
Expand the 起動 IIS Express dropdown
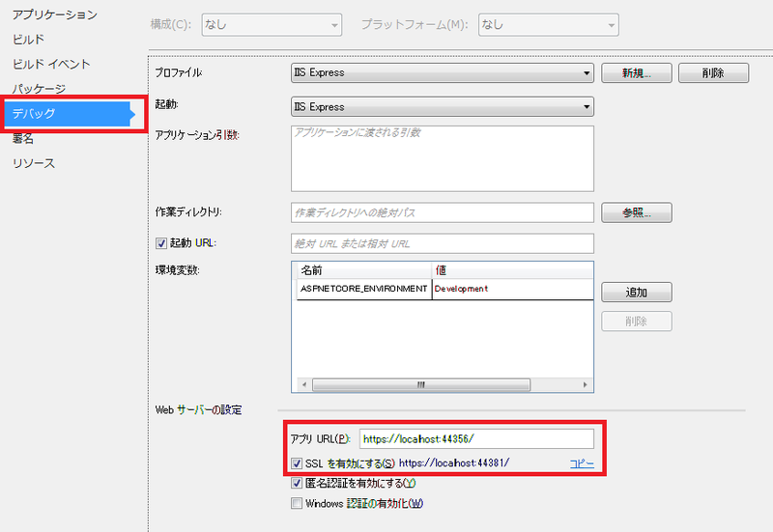[x=443, y=107]
